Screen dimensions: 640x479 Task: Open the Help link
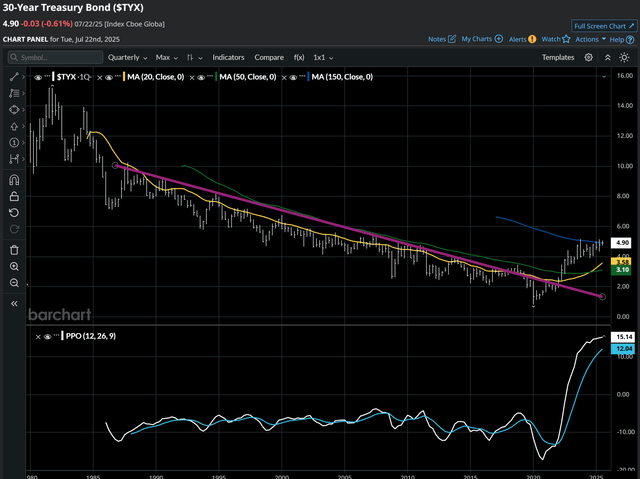coord(622,39)
